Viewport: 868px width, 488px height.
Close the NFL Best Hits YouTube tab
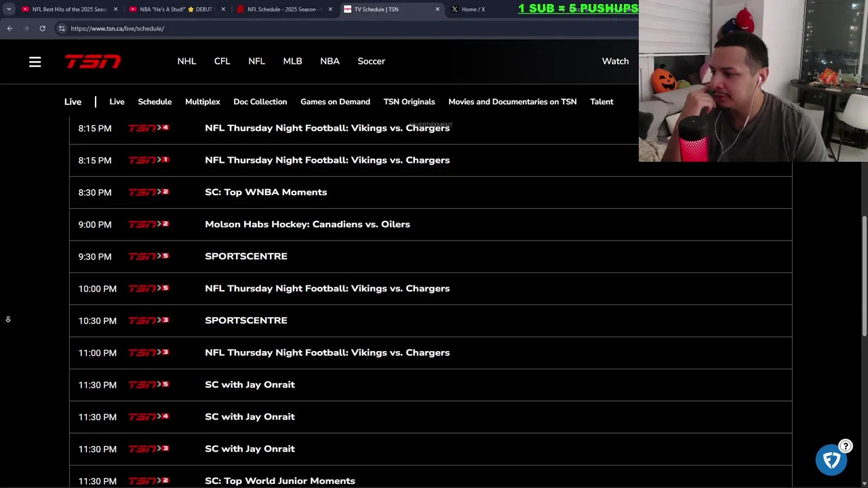coord(115,9)
